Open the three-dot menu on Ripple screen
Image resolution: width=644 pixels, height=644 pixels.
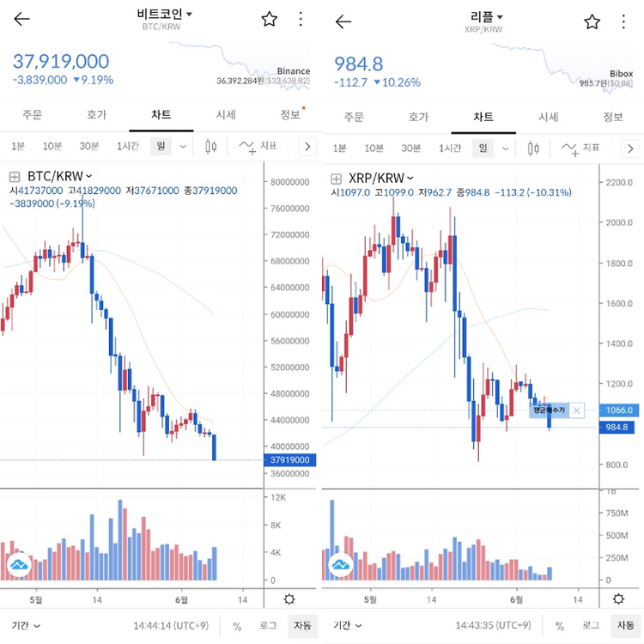pyautogui.click(x=623, y=21)
